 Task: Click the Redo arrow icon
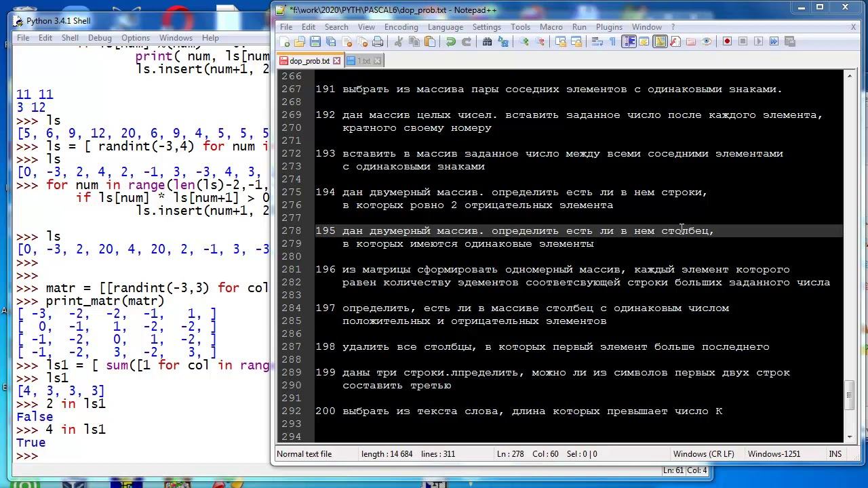pos(467,41)
